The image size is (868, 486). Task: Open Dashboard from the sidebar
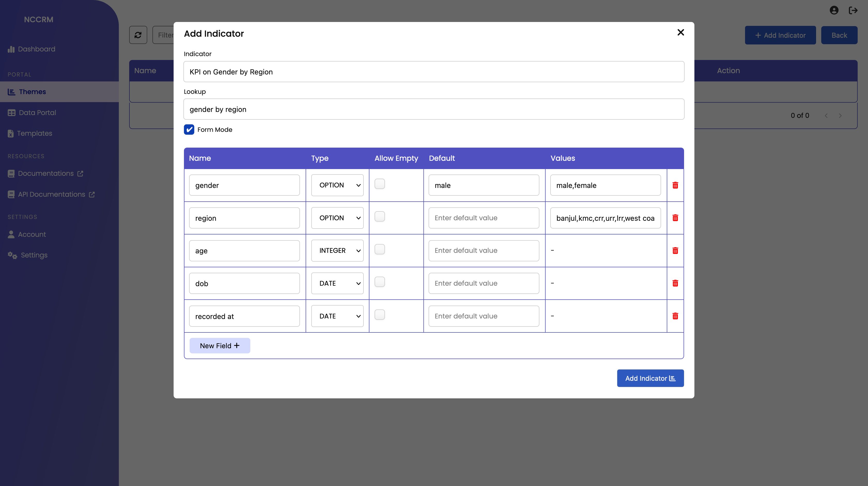click(32, 49)
